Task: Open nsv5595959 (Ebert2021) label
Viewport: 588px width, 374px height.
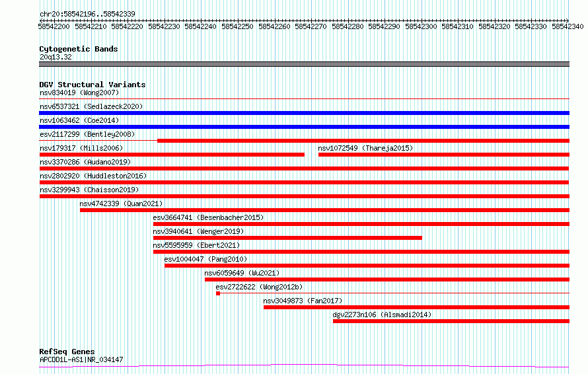Action: point(196,245)
